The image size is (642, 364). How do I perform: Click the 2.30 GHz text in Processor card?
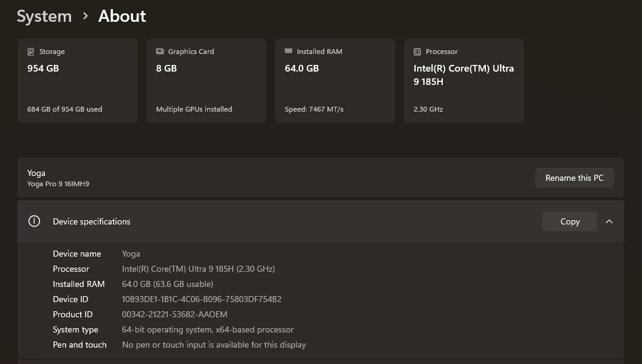[428, 109]
